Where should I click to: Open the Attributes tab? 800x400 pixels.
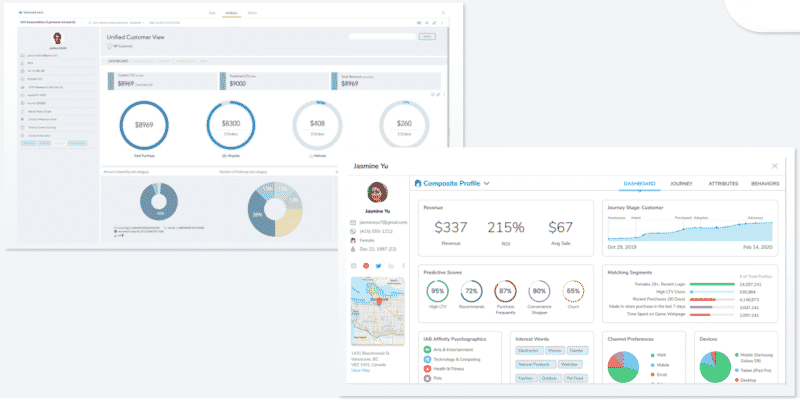[723, 184]
